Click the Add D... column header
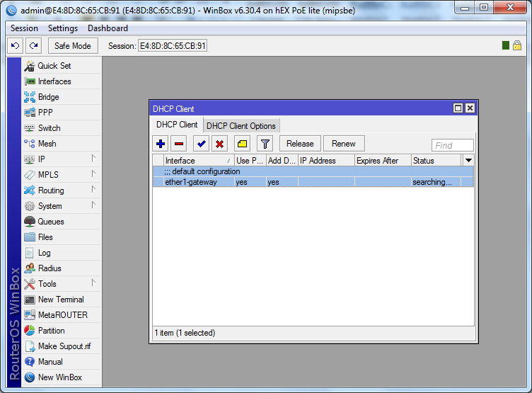 pyautogui.click(x=282, y=161)
